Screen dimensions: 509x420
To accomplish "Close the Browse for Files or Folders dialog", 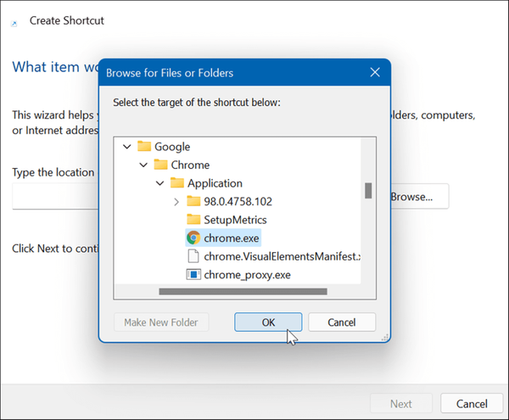I will [x=374, y=73].
